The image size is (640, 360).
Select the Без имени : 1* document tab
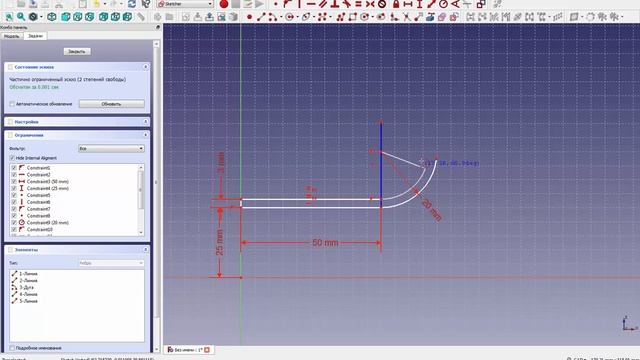tap(189, 350)
